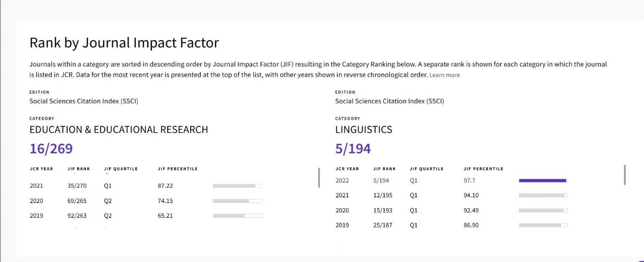
Task: Click the Q1 quartile in the 2022 row
Action: tap(413, 180)
